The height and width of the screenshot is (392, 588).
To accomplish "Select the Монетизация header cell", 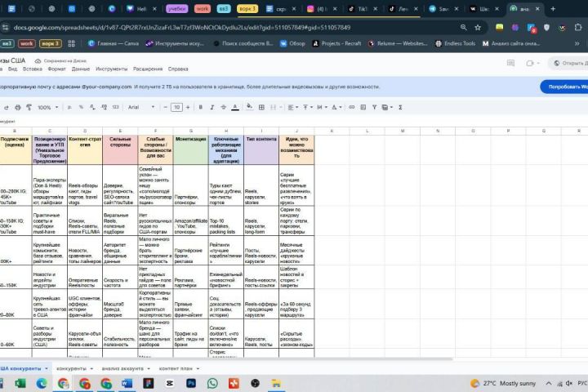I will (x=191, y=149).
